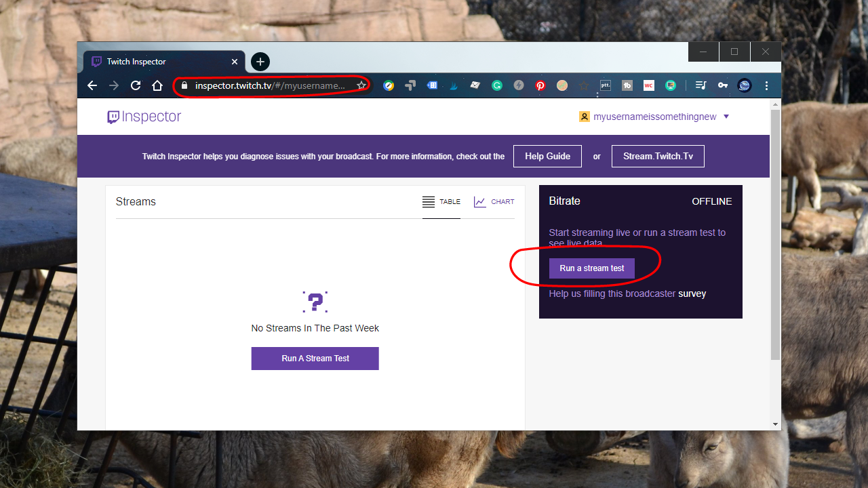
Task: Click the Streams panel heading
Action: (x=136, y=201)
